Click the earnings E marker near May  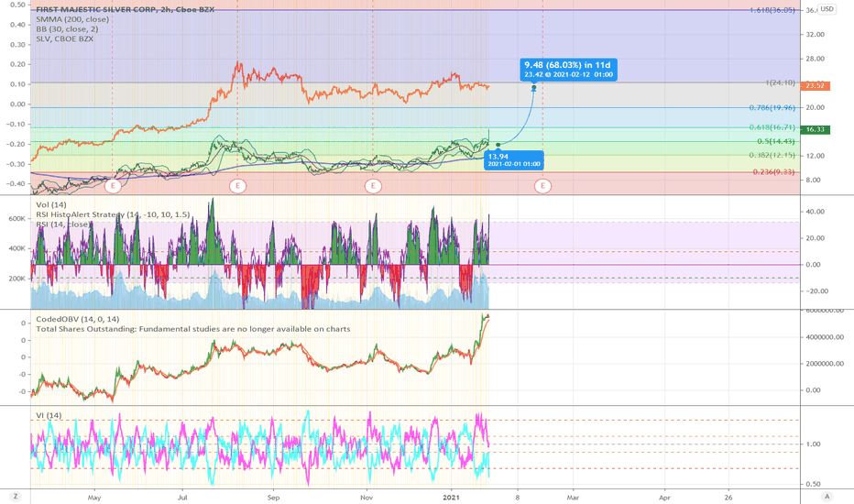click(x=113, y=186)
